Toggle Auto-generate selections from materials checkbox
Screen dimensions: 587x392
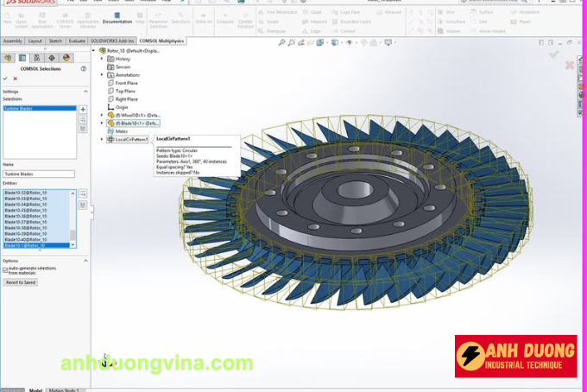point(5,269)
